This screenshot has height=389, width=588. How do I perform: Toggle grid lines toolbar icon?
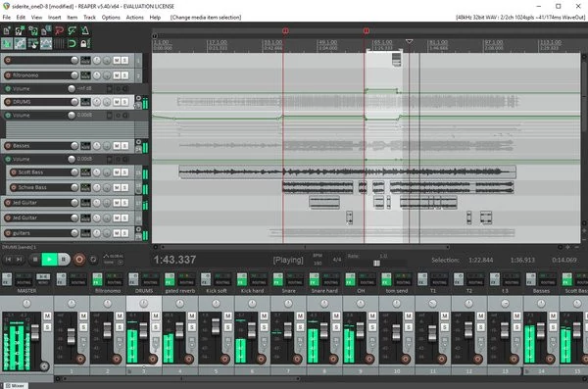click(59, 43)
